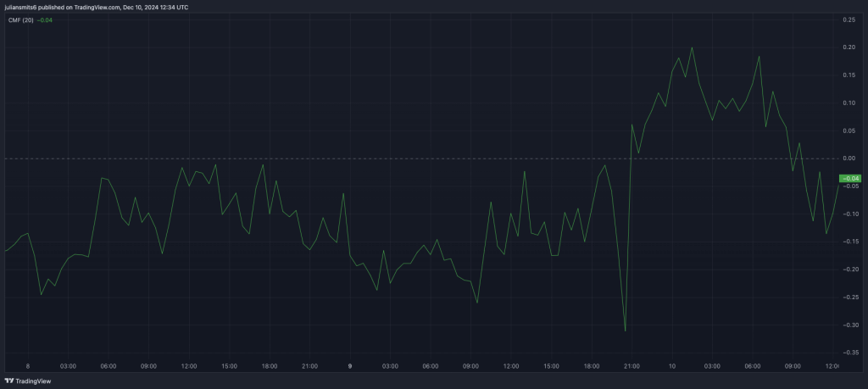Click the 0.10 label on the value axis
Screen dimensions: 868x389
click(849, 103)
